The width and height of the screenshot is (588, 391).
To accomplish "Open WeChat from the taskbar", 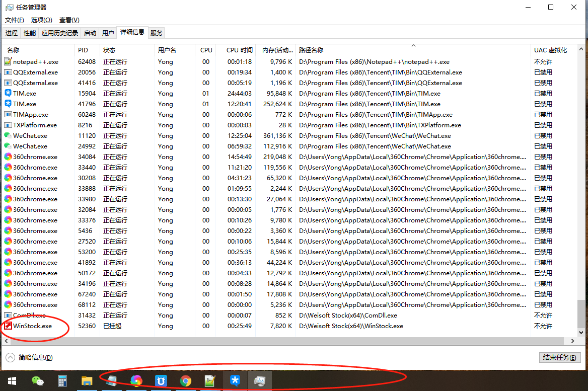I will point(37,381).
